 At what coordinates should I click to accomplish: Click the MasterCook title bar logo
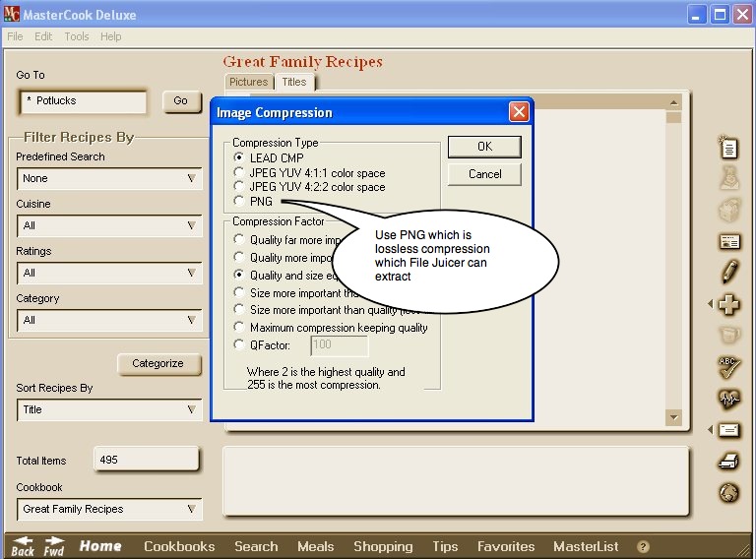click(x=12, y=14)
